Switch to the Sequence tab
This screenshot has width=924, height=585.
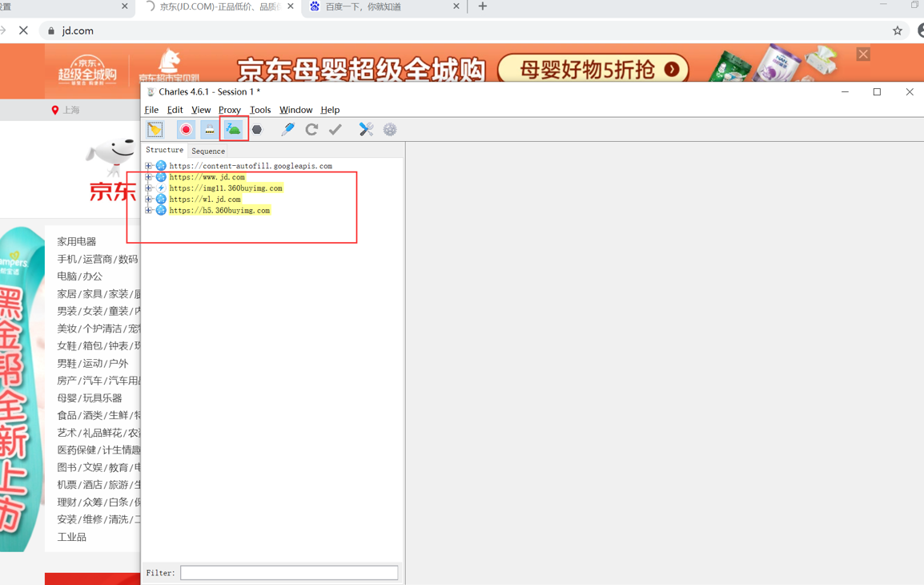coord(208,151)
